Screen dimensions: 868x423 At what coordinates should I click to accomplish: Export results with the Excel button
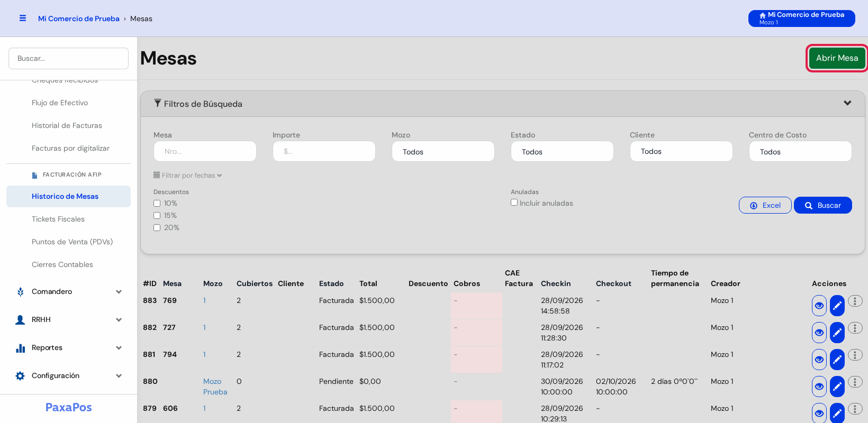point(765,205)
